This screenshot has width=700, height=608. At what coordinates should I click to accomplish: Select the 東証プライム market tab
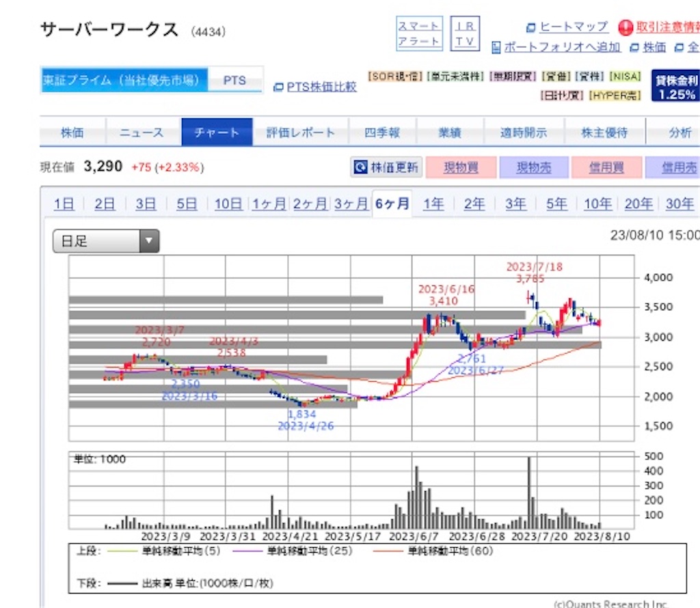124,81
